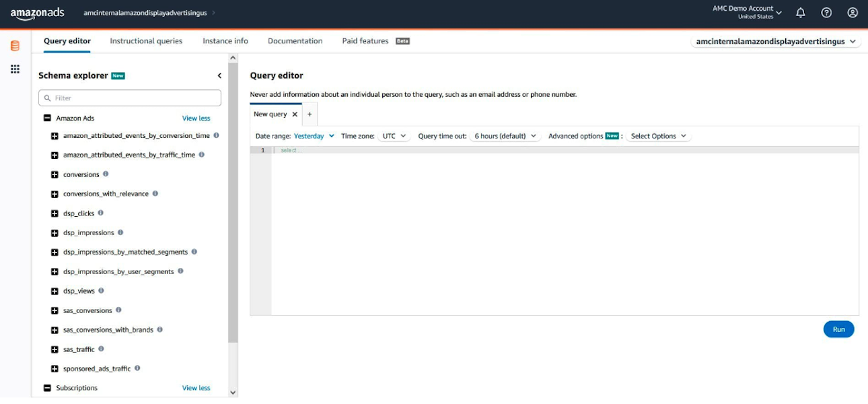Show info icon for sponsored_ads_traffic

point(137,368)
